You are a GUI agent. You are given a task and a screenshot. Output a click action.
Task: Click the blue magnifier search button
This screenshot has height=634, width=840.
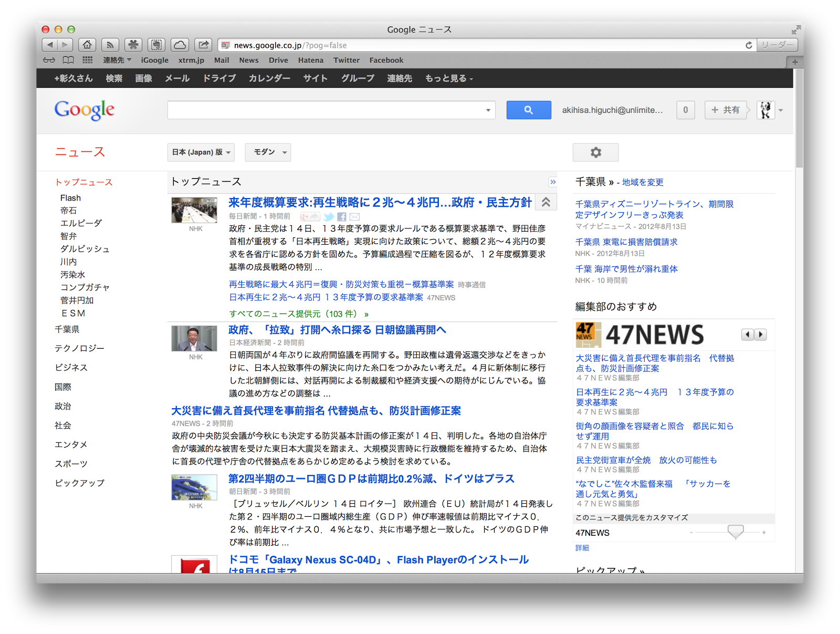click(529, 110)
